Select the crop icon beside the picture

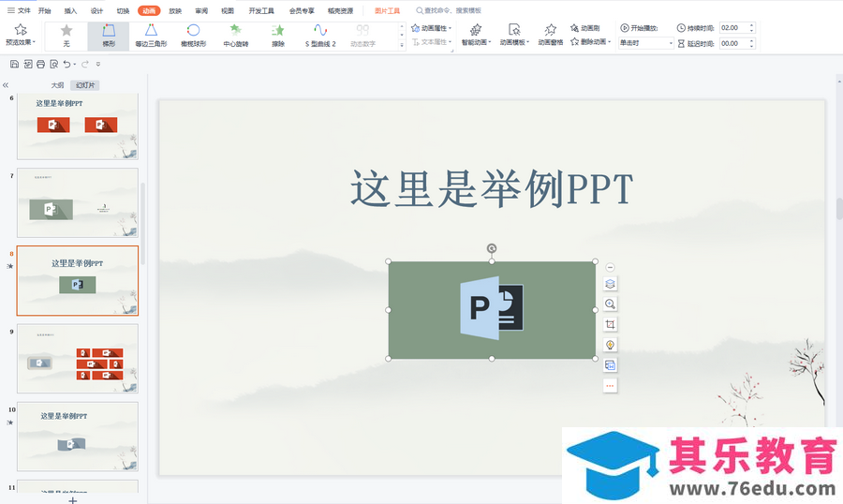[610, 324]
